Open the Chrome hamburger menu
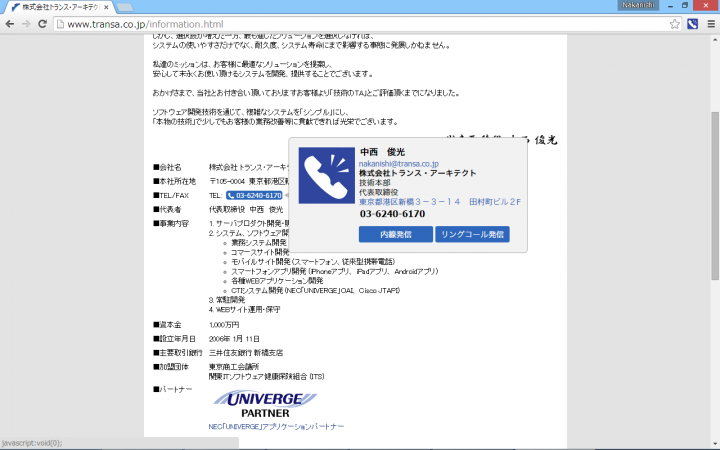Image resolution: width=720 pixels, height=450 pixels. [711, 24]
